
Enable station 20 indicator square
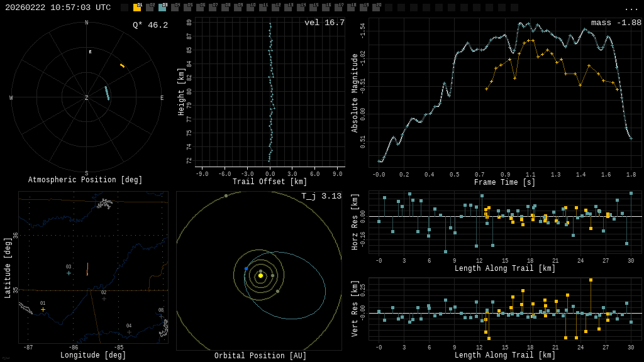376,8
